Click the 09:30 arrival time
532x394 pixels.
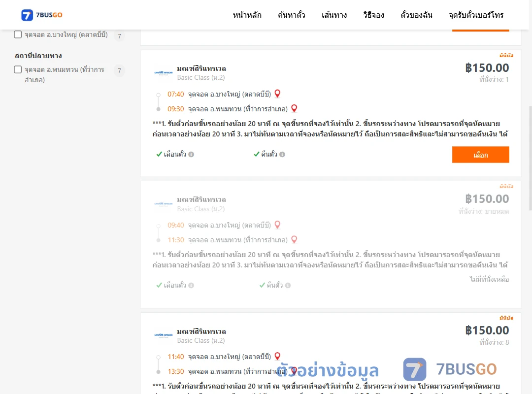(x=176, y=109)
